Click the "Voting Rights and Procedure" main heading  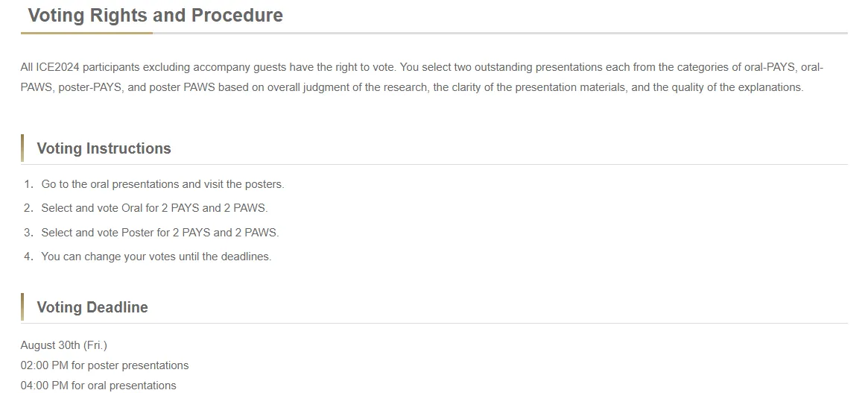click(155, 16)
